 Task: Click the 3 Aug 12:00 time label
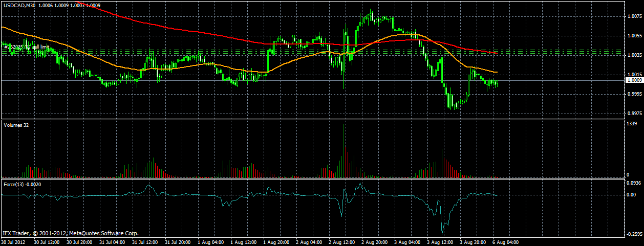pyautogui.click(x=439, y=242)
